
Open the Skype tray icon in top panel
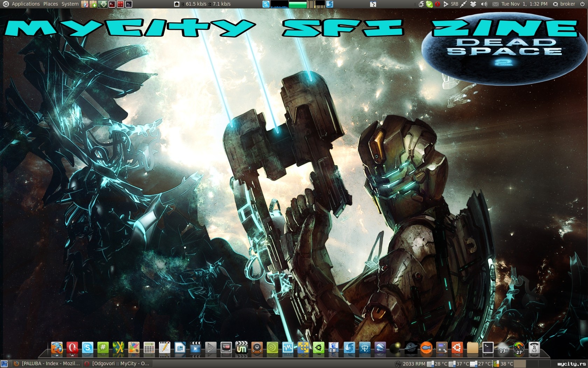point(266,4)
